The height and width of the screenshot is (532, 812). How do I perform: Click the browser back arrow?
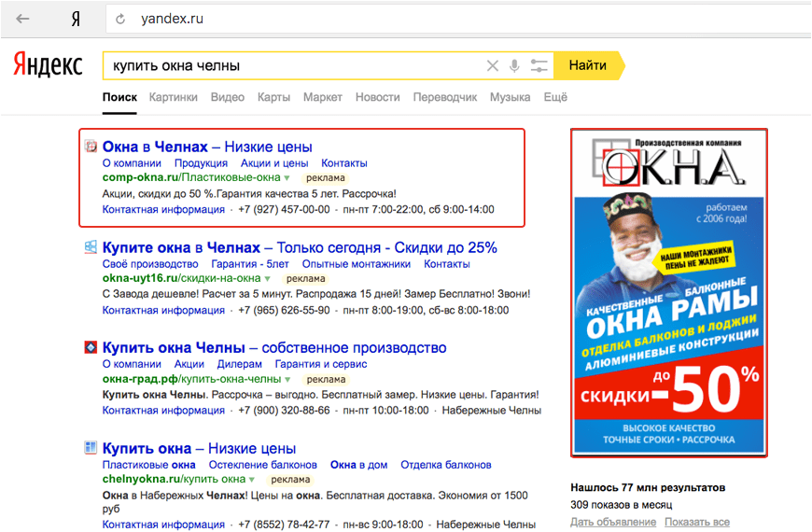pyautogui.click(x=22, y=19)
